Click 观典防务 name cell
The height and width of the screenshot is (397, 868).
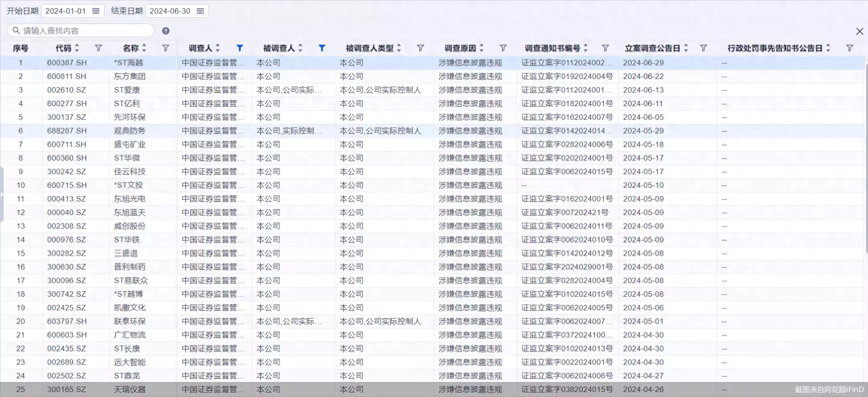tap(129, 131)
